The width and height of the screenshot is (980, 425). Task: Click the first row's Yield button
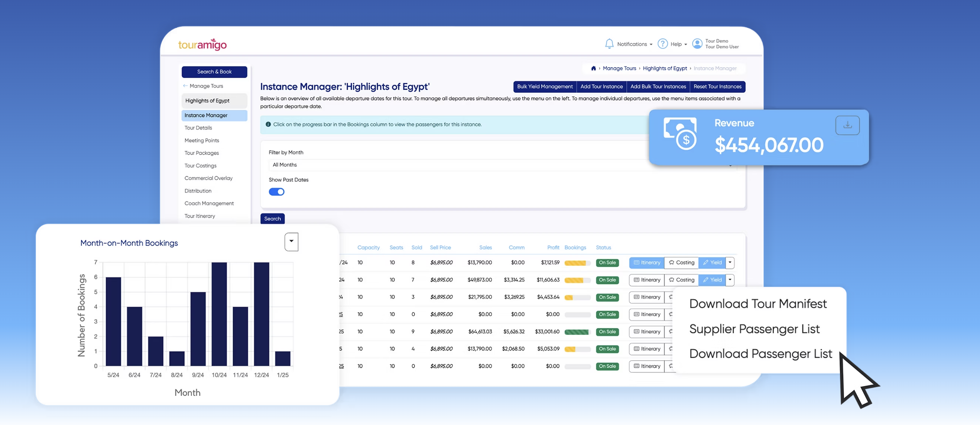712,263
